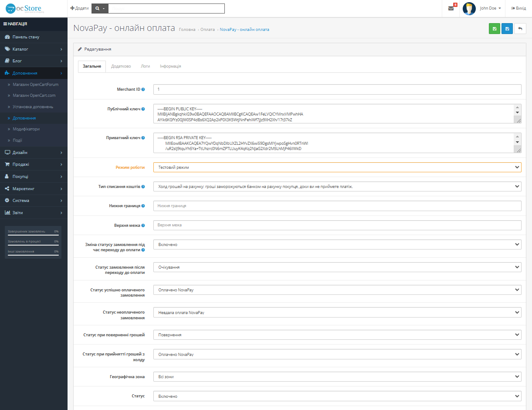Click the Тип списання коштів help icon

tap(143, 187)
